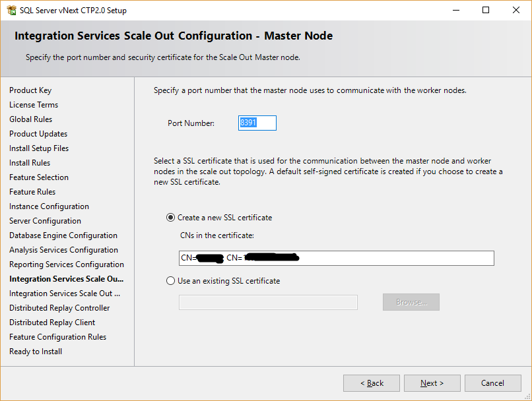532x401 pixels.
Task: Cancel the setup wizard
Action: pos(492,383)
